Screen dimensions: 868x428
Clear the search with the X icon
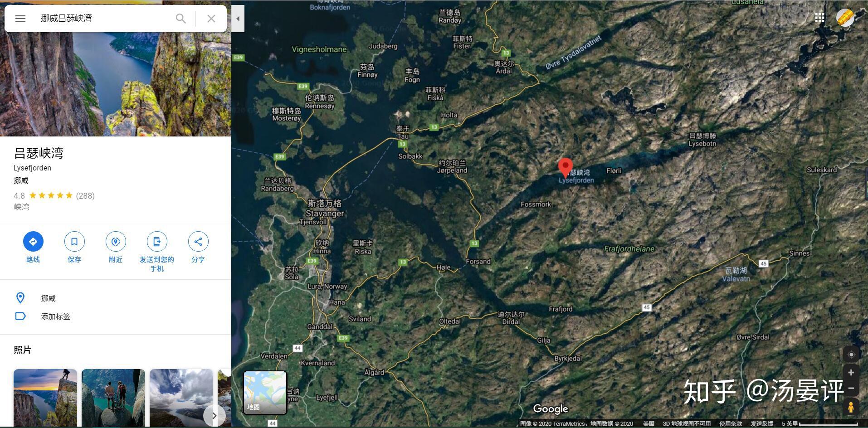211,19
